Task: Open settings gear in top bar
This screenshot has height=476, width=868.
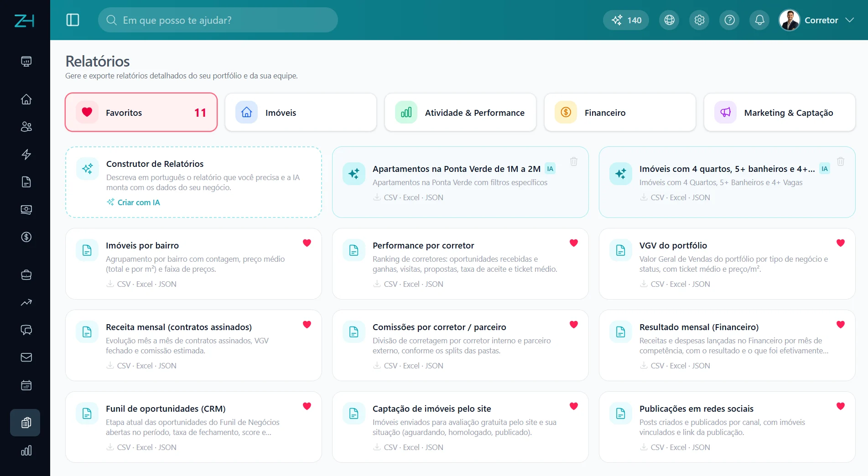Action: [x=699, y=20]
